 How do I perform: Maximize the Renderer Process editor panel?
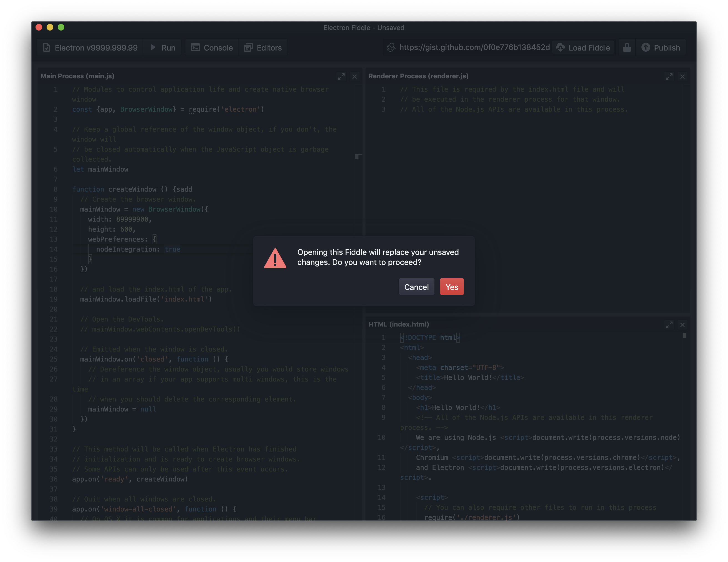(x=669, y=77)
